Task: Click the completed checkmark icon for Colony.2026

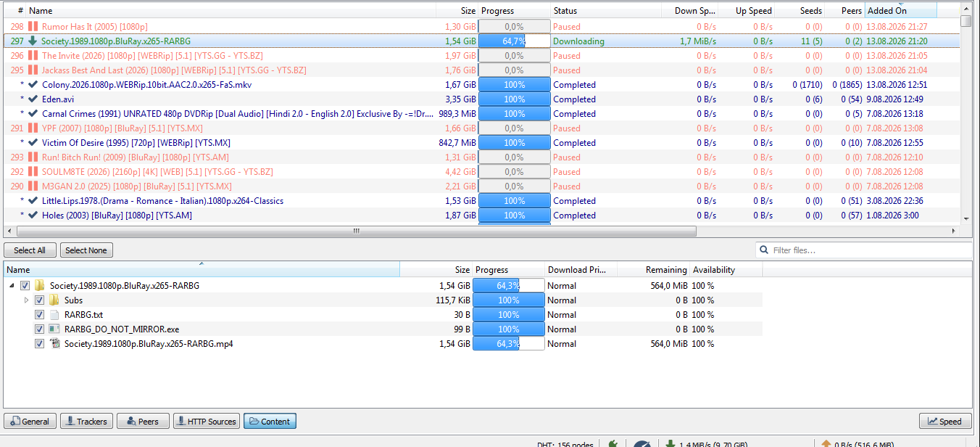Action: pyautogui.click(x=33, y=85)
